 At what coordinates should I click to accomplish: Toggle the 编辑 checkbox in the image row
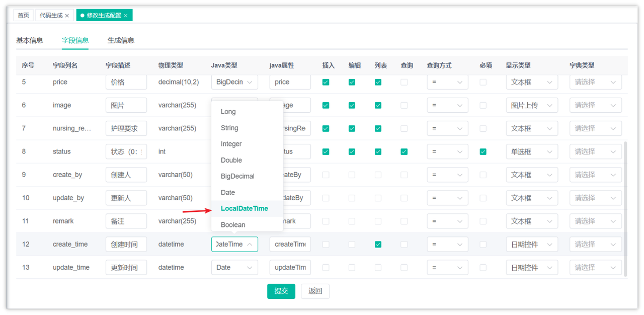[352, 105]
